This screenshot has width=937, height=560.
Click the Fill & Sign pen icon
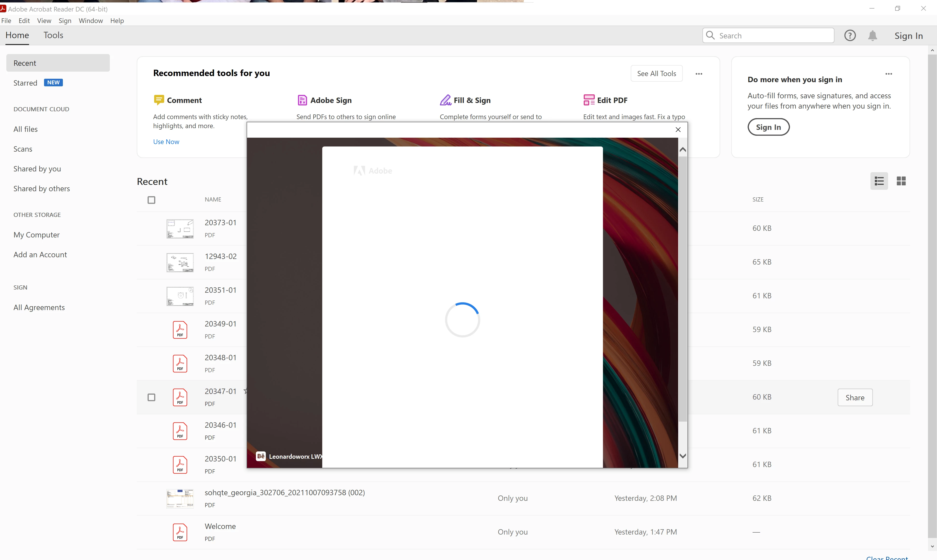[x=446, y=100]
